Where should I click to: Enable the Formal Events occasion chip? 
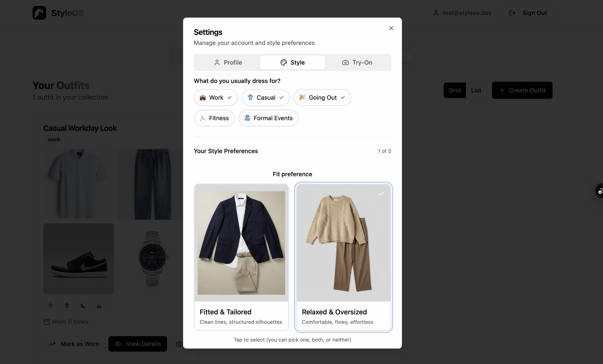[x=268, y=118]
